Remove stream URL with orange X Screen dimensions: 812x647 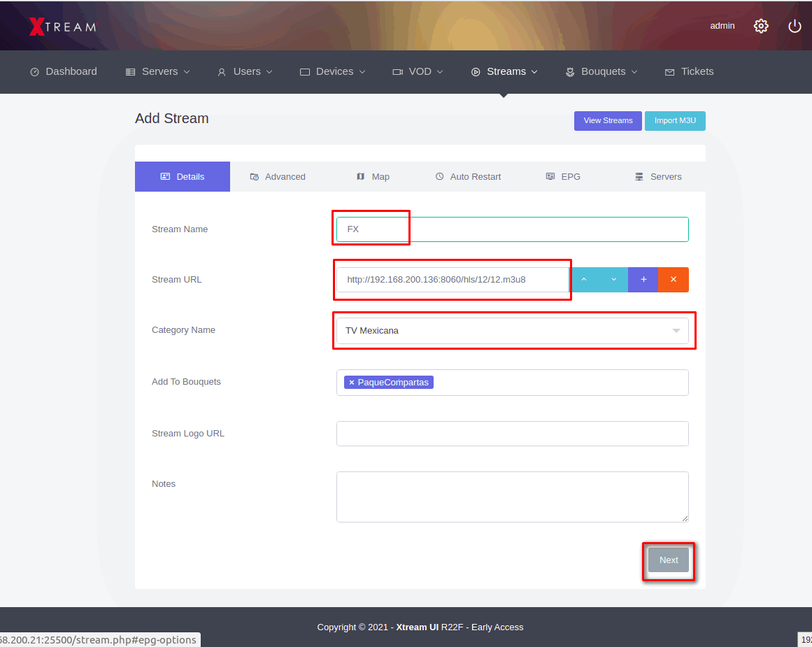(674, 280)
